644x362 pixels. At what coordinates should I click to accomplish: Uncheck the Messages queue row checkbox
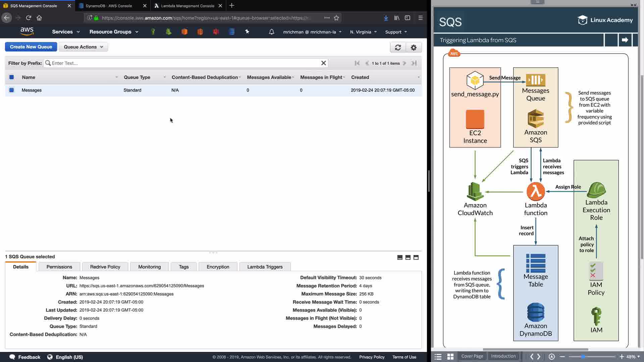(11, 90)
